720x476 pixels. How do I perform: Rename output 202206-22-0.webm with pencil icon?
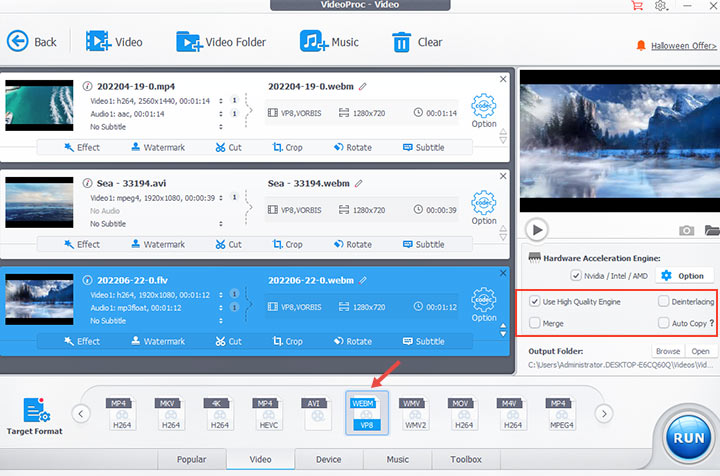(x=363, y=280)
